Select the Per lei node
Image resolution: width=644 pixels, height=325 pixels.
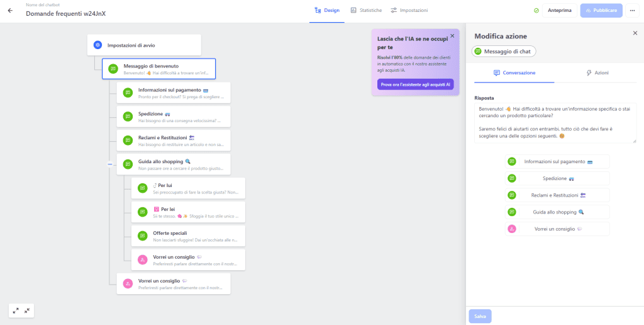pos(189,212)
